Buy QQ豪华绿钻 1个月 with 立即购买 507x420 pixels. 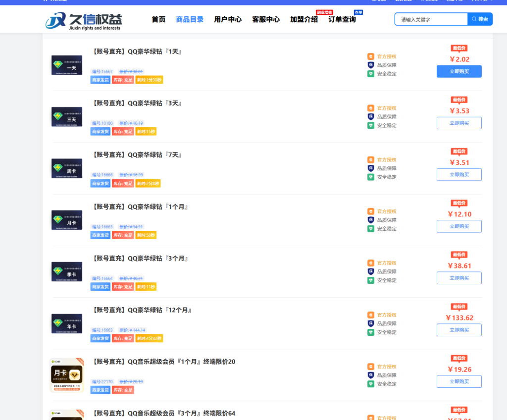point(459,226)
